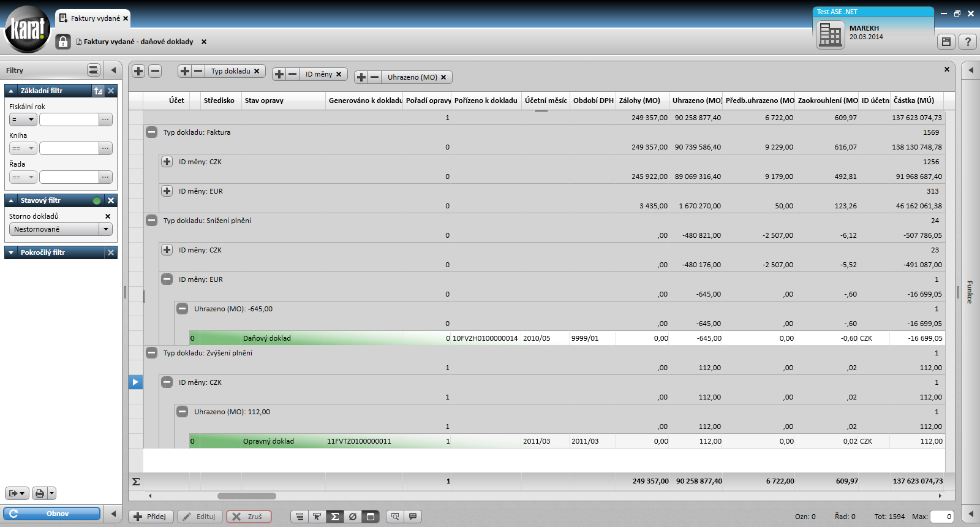Toggle the sigma summation row button
Screen dimensions: 980x527
[335, 517]
